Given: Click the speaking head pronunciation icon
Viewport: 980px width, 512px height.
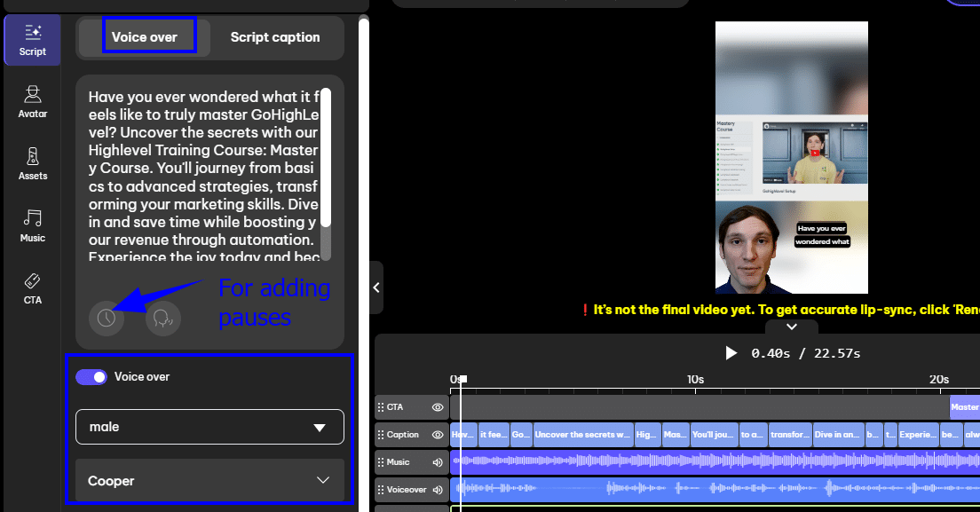Looking at the screenshot, I should [163, 319].
